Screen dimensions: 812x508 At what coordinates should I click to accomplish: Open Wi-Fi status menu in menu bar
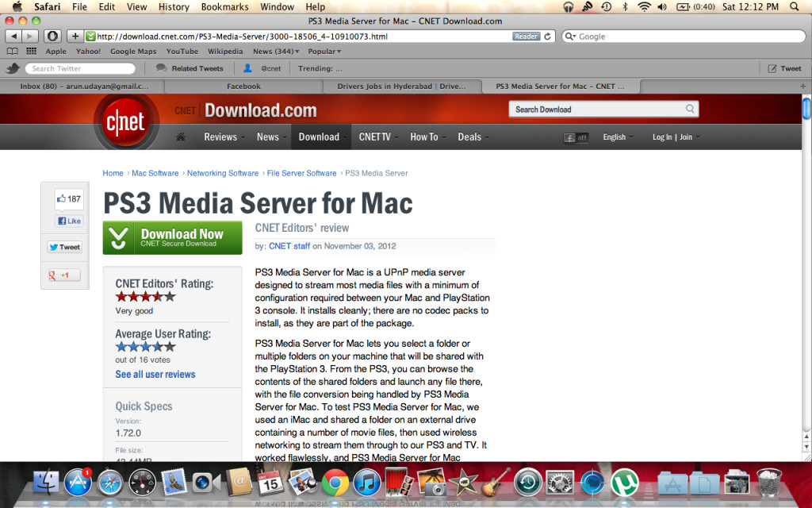click(x=644, y=6)
